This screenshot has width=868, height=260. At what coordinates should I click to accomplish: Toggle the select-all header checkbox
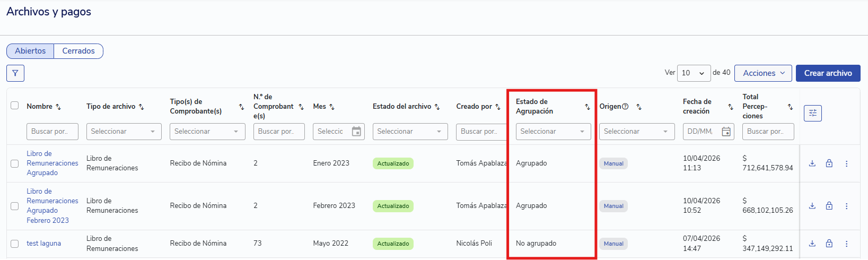coord(15,106)
